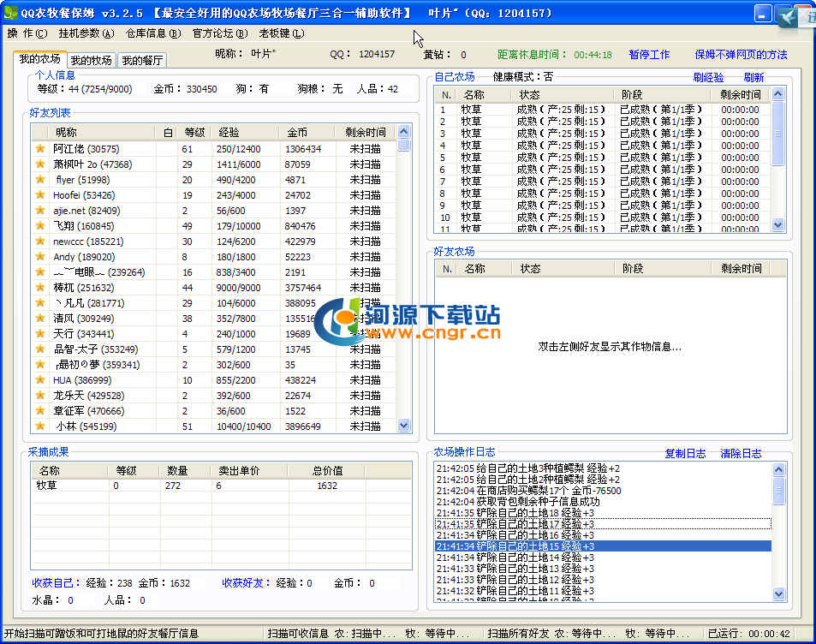
Task: Click the star icon next to Andy (189020)
Action: tap(39, 257)
